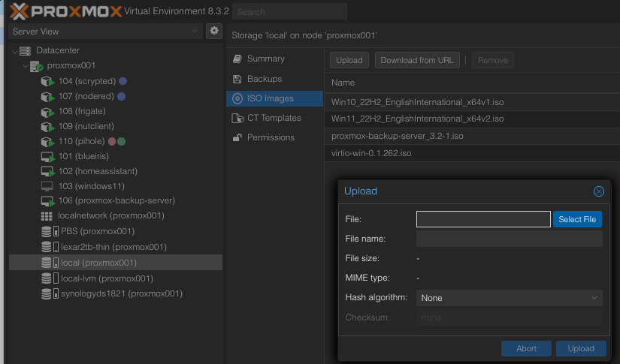
Task: Click the synologyds1821 storage icon
Action: tap(50, 293)
